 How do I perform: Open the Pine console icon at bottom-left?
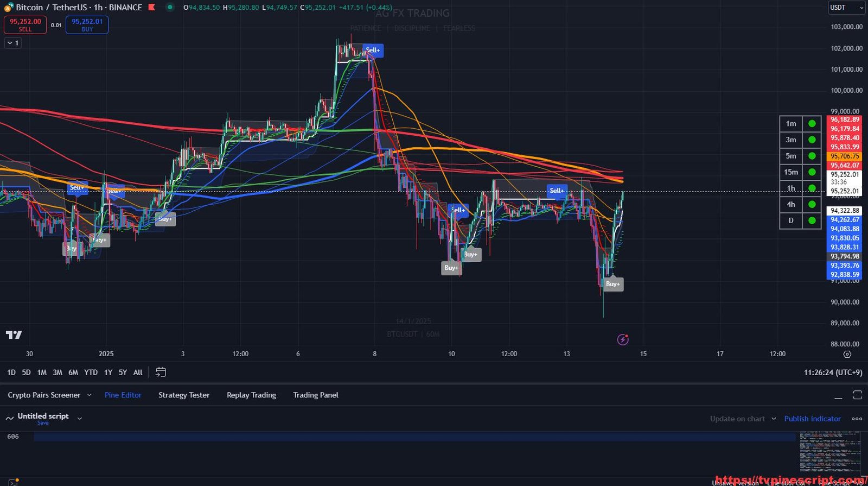click(x=12, y=482)
